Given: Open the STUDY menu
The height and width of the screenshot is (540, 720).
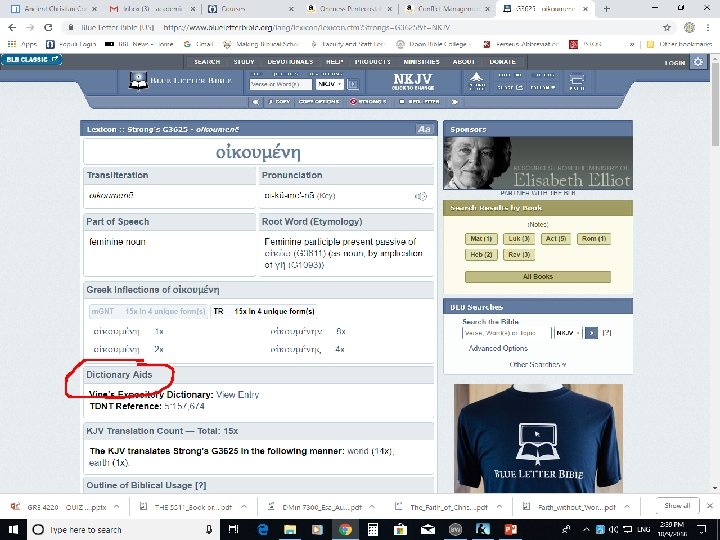Looking at the screenshot, I should pos(244,62).
